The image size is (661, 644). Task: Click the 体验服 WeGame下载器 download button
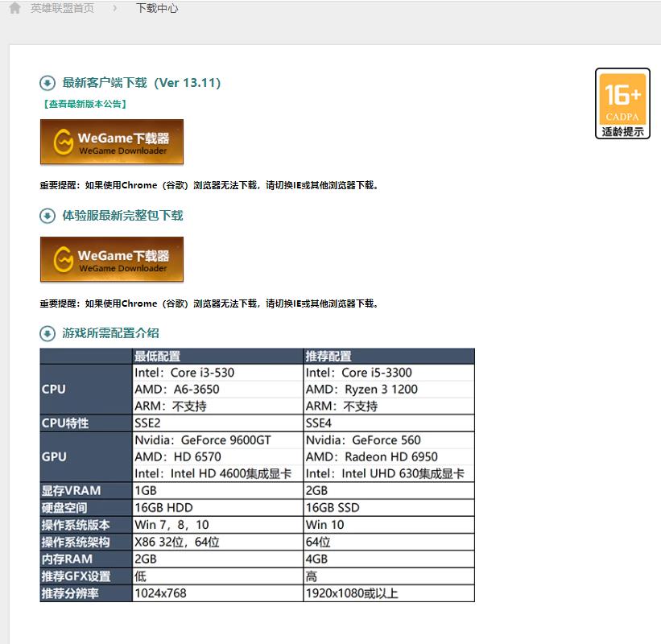[112, 259]
